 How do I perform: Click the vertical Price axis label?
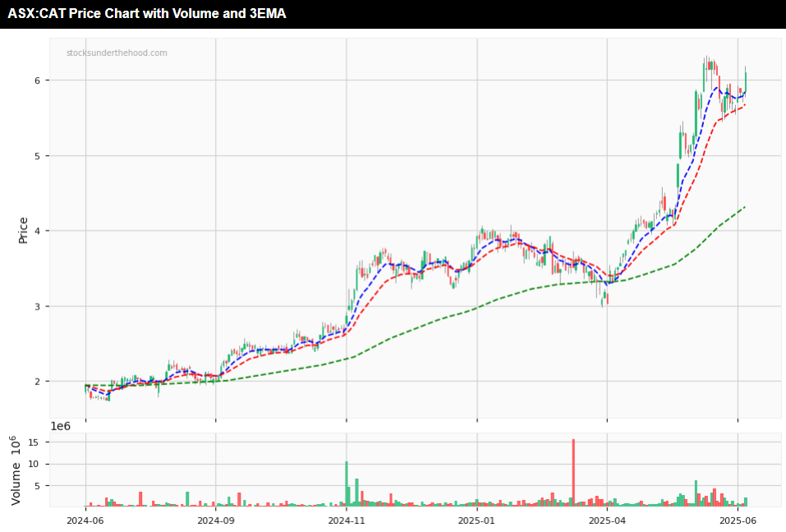(23, 230)
